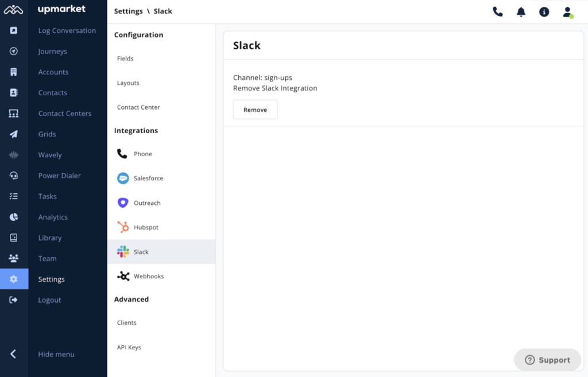Viewport: 588px width, 377px height.
Task: Click the Power Dialer headset icon
Action: (x=14, y=176)
